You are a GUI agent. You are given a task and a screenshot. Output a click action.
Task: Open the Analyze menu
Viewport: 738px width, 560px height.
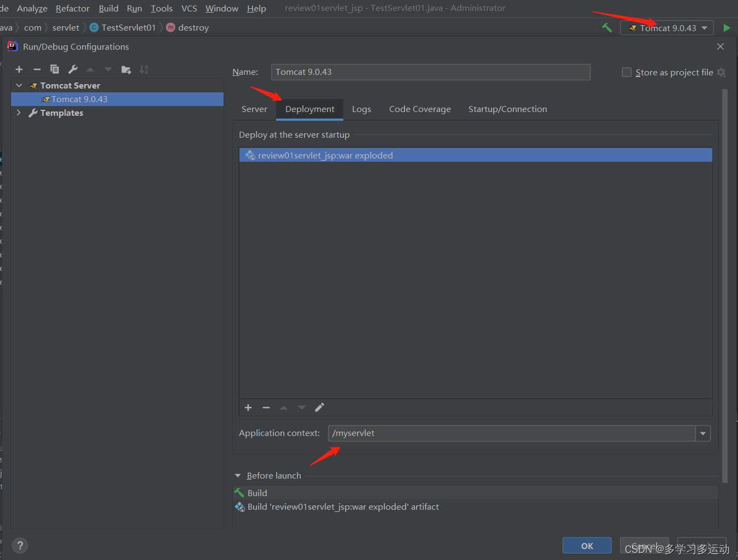coord(32,8)
